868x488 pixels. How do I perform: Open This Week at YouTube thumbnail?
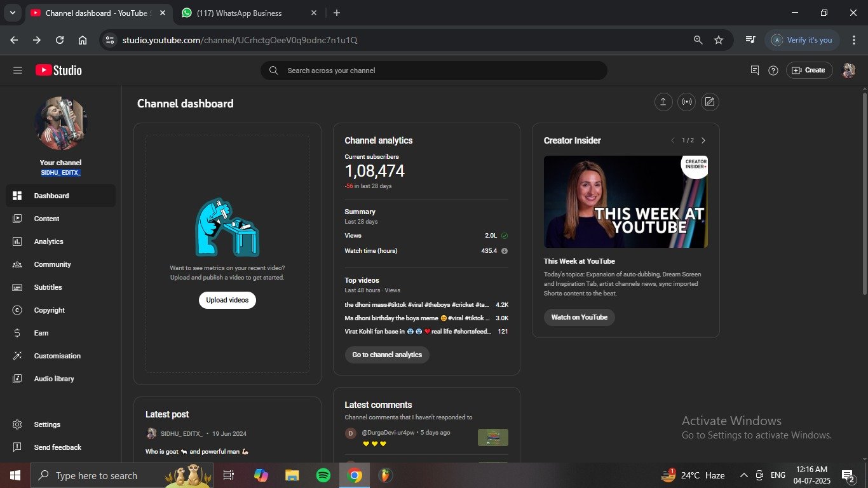click(x=626, y=201)
